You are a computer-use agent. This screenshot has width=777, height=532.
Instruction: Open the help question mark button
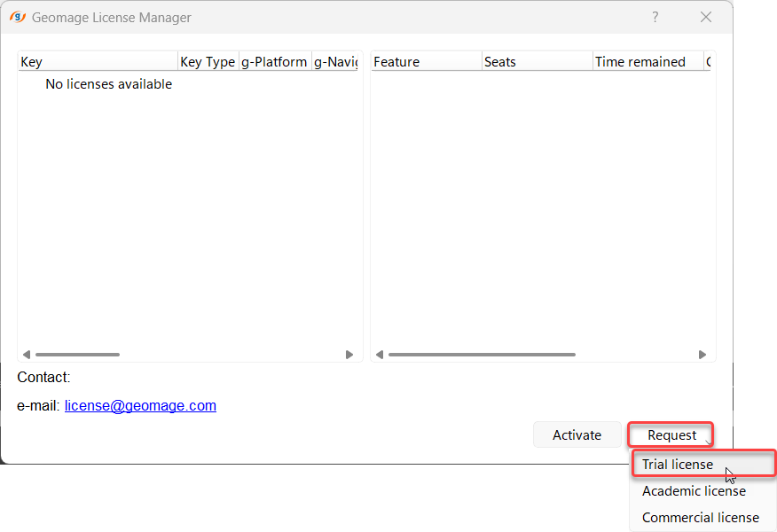[x=655, y=18]
